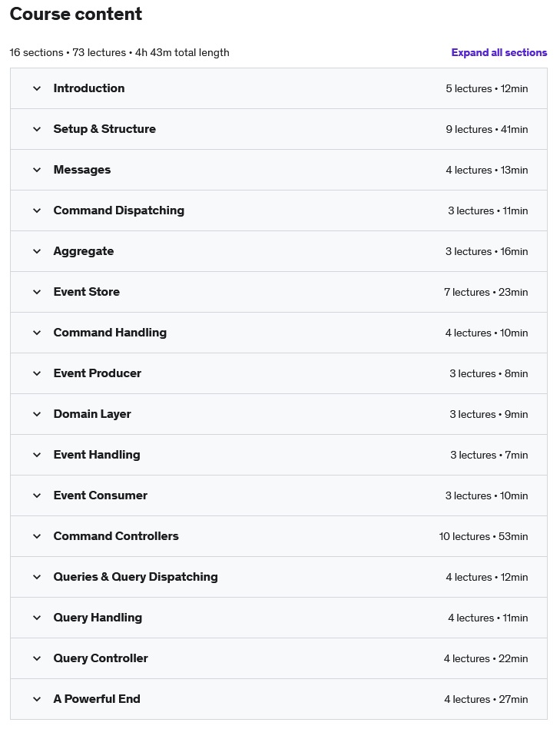Screen dimensions: 560x729
Task: Expand the Setup & Structure chevron
Action: point(37,129)
